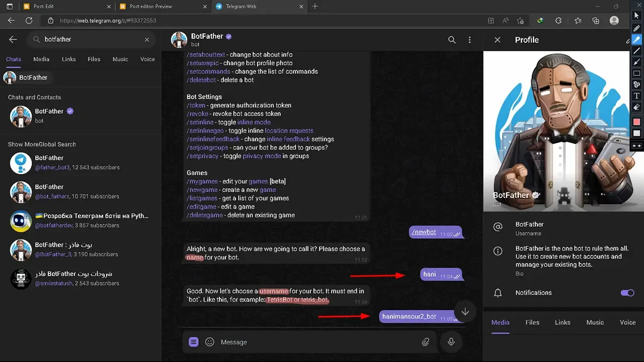The height and width of the screenshot is (362, 644).
Task: Select the highlighter annotation tool
Action: (636, 39)
